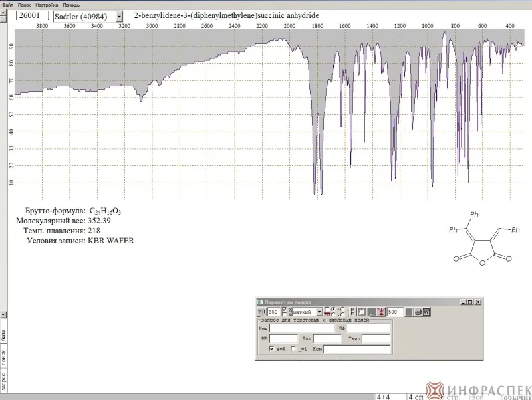Click the gray ramp icon left of peak marker
Viewport: 532px width, 400px height.
tap(372, 312)
